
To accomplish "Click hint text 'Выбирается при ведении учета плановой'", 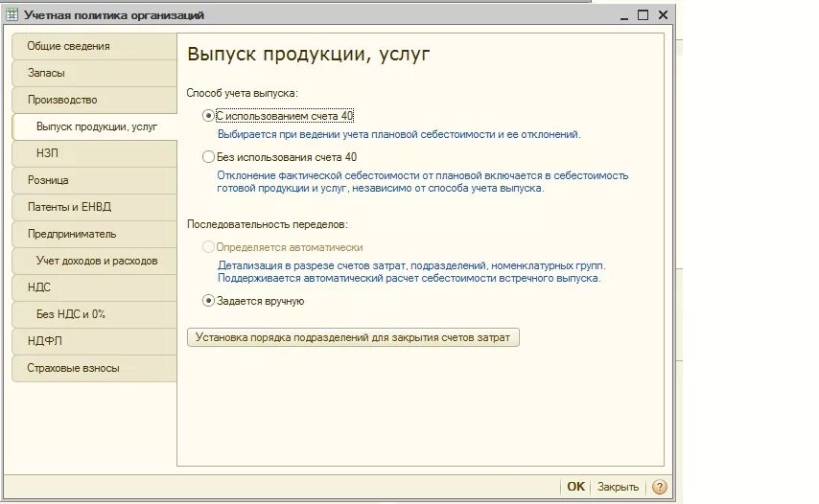I will click(x=399, y=134).
